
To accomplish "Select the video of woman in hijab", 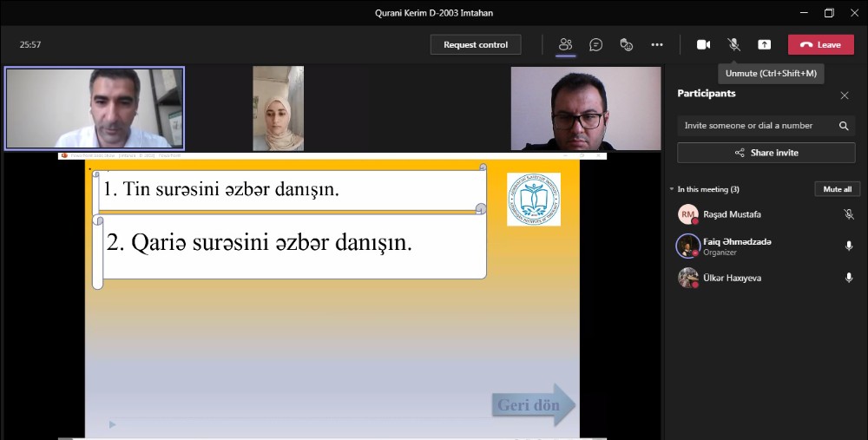I will [279, 108].
